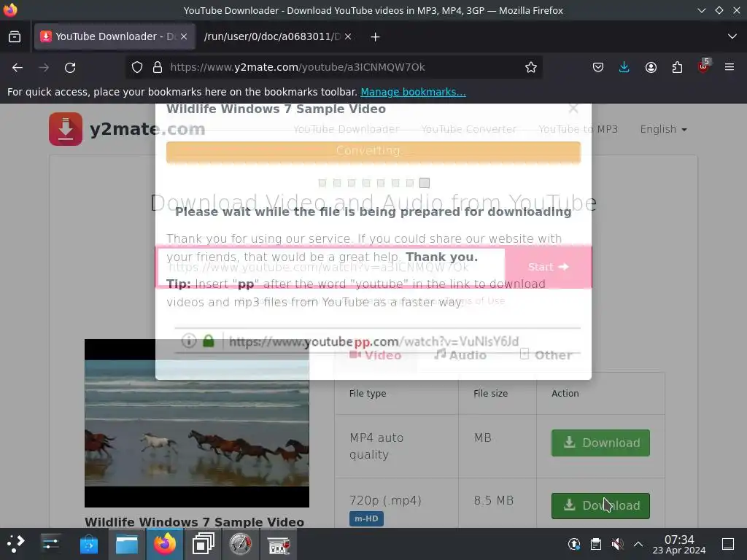Click the Show Desktop button
The height and width of the screenshot is (560, 747).
tap(728, 544)
